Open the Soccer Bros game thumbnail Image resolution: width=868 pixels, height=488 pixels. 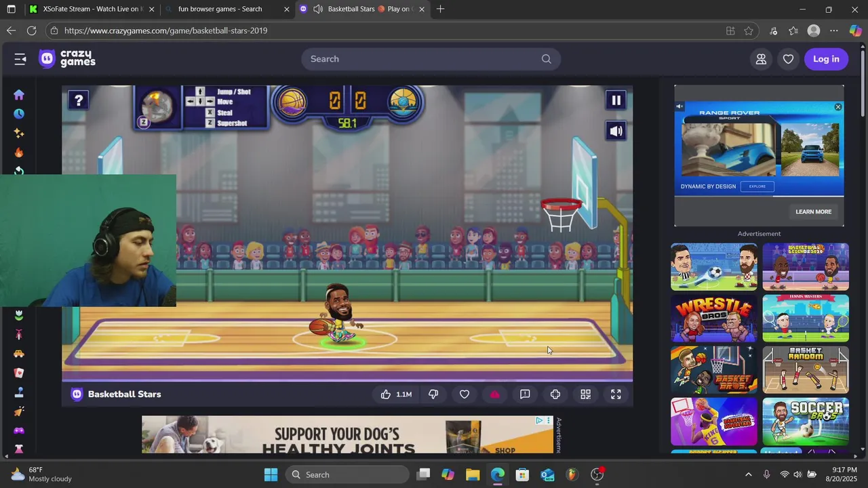coord(806,421)
